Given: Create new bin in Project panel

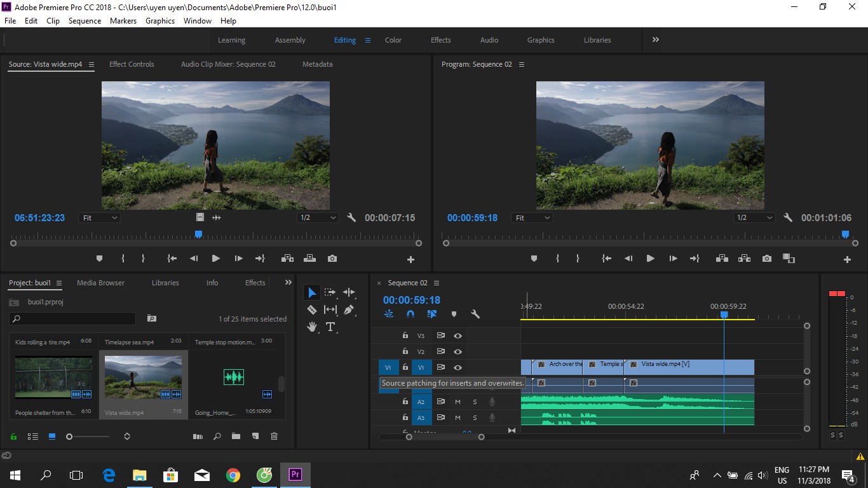Looking at the screenshot, I should [x=236, y=437].
